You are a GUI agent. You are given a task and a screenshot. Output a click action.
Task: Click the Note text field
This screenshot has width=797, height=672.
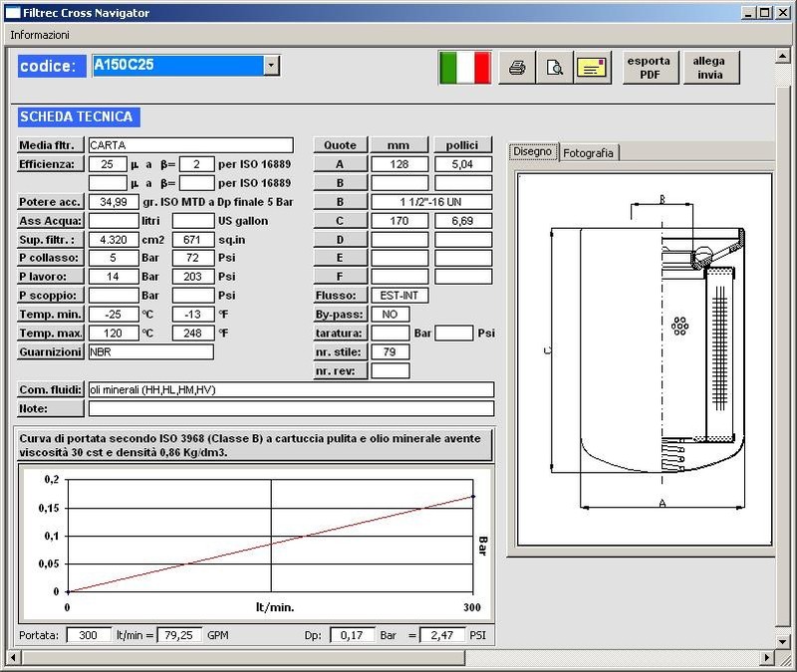pyautogui.click(x=291, y=408)
